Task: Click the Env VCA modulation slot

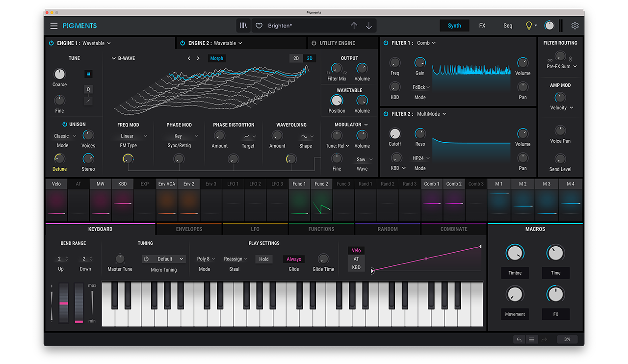Action: pyautogui.click(x=167, y=201)
